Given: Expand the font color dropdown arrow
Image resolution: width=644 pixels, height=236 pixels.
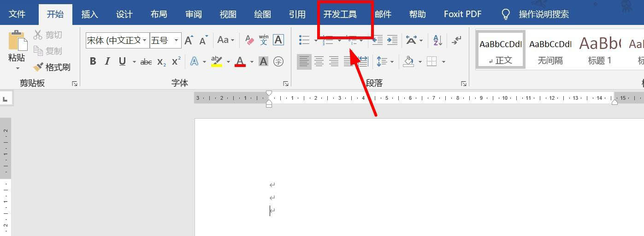Looking at the screenshot, I should click(x=252, y=62).
